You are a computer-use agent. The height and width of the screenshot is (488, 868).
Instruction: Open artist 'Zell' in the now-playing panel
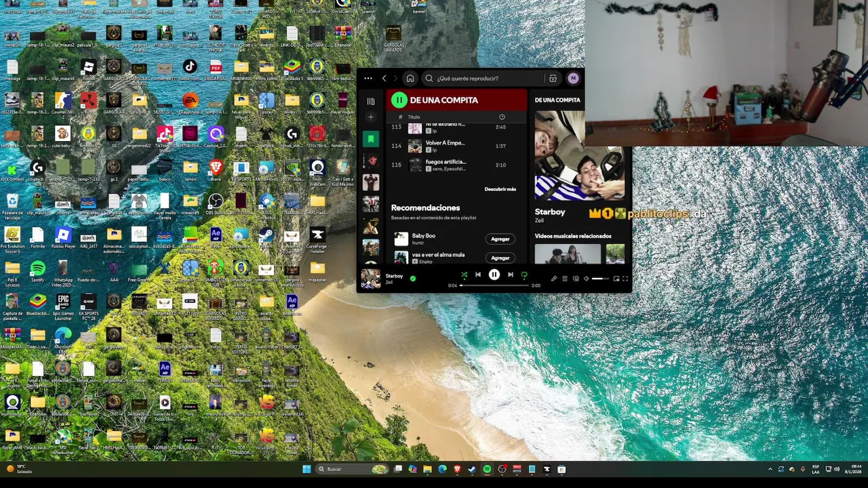tap(539, 220)
